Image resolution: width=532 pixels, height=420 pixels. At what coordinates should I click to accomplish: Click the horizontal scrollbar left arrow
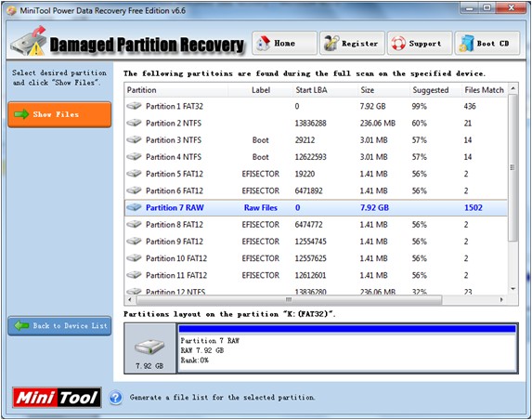point(130,300)
